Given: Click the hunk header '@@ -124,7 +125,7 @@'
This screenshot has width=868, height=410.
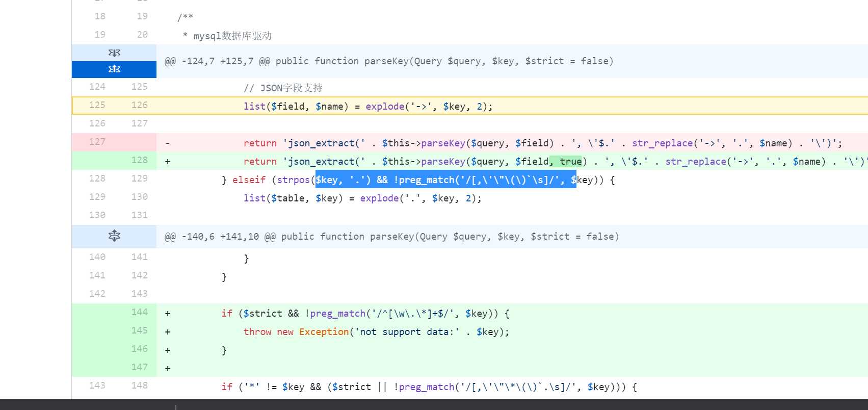Looking at the screenshot, I should pos(389,61).
